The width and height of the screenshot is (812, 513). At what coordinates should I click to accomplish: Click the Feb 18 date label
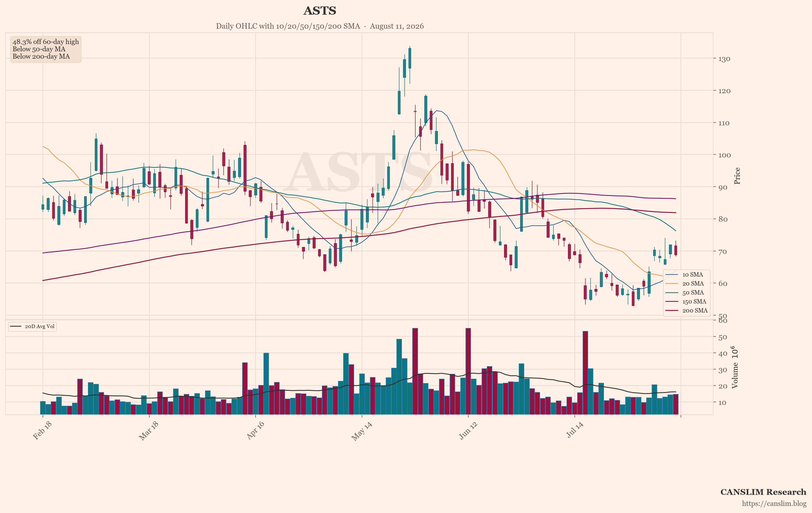(42, 430)
